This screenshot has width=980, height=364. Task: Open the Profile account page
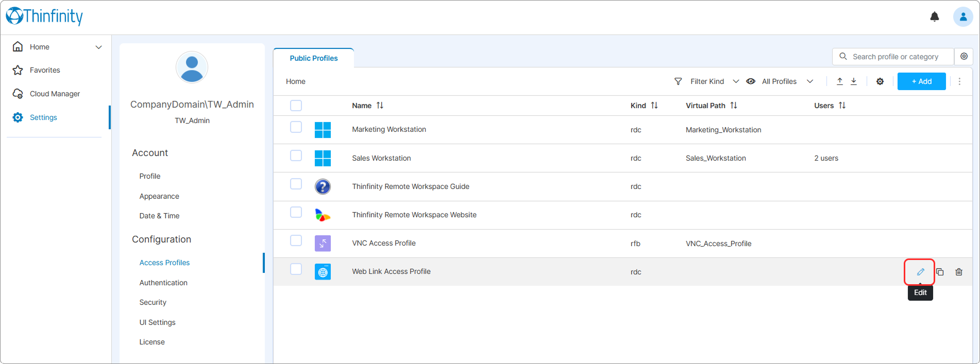(x=149, y=176)
